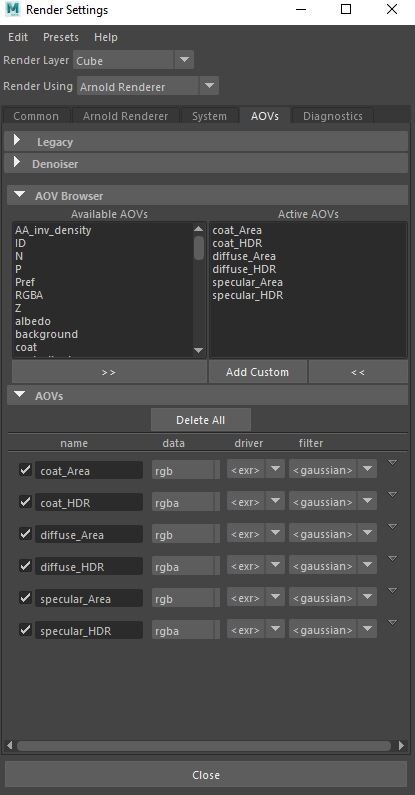Switch to the Diagnostics tab
This screenshot has height=795, width=415.
coord(333,116)
